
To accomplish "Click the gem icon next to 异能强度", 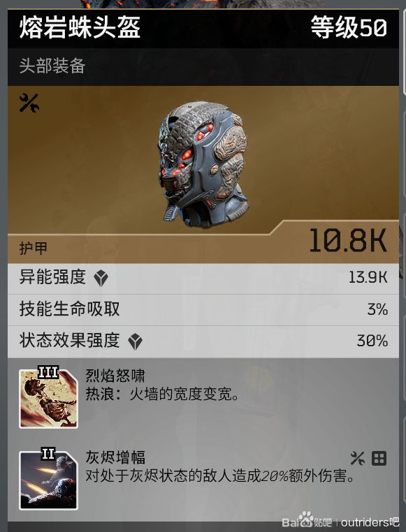I will point(101,278).
